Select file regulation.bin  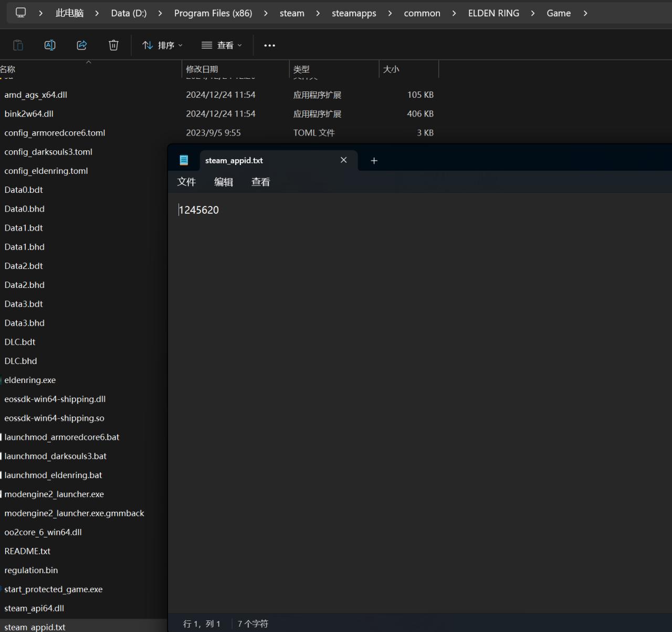31,570
